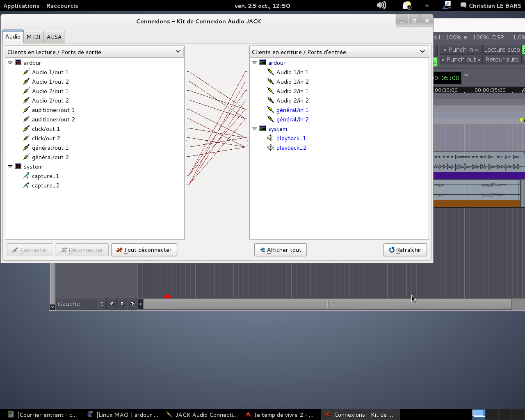Screen dimensions: 525x420
Task: Switch to the Courrier entrant taskbar window
Action: [42, 415]
